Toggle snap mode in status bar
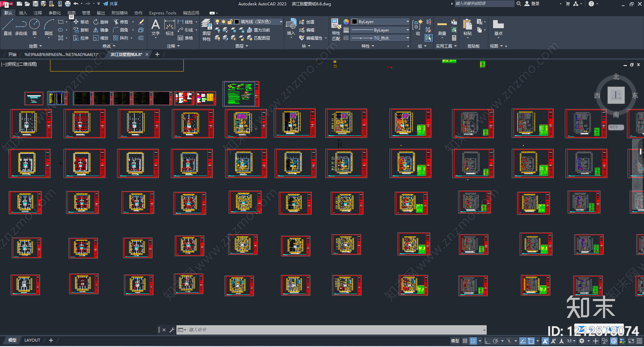Screen dimensions: 644x347 [x=473, y=341]
